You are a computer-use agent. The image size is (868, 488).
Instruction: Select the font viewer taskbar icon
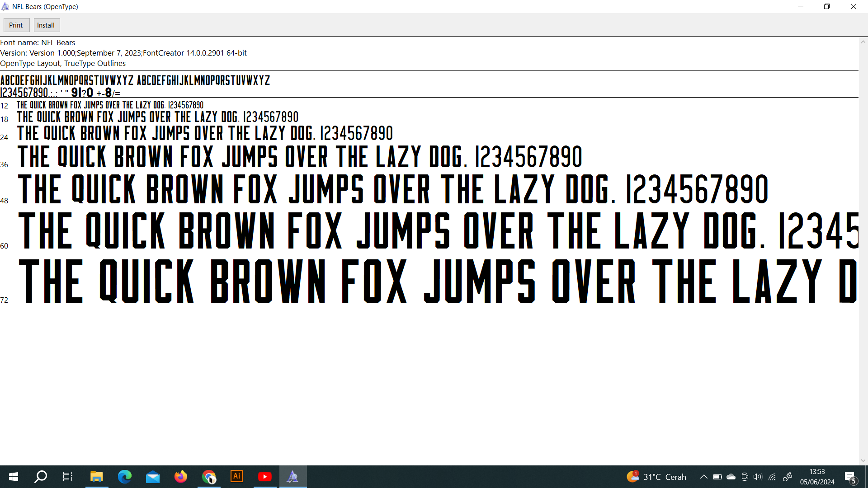point(293,477)
